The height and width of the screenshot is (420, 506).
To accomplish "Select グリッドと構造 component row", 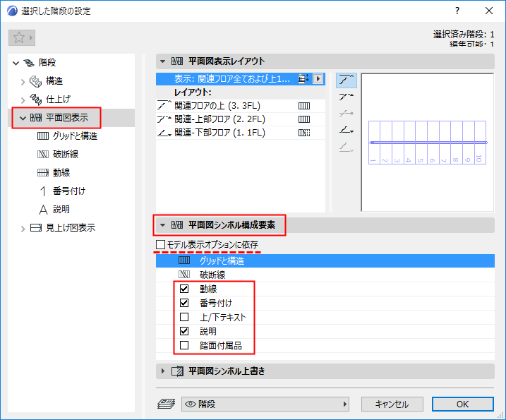I will [325, 260].
